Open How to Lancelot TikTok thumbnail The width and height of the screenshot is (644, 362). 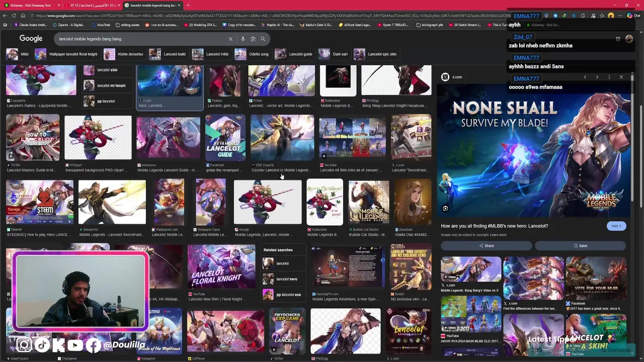tap(33, 137)
